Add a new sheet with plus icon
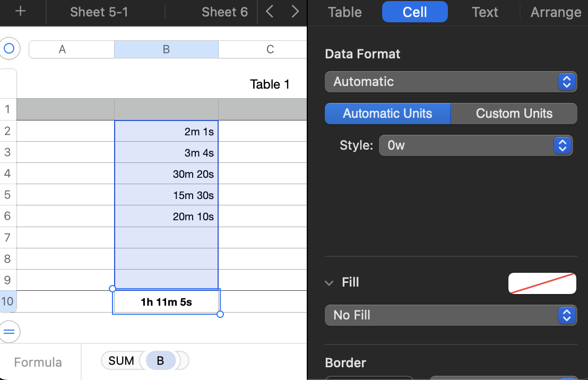Image resolution: width=588 pixels, height=380 pixels. [x=21, y=12]
